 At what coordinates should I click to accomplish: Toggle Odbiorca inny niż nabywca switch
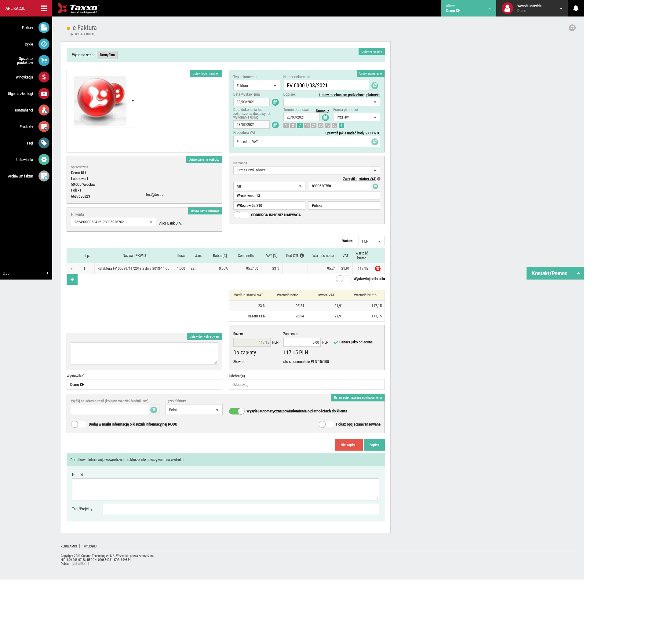(x=241, y=215)
